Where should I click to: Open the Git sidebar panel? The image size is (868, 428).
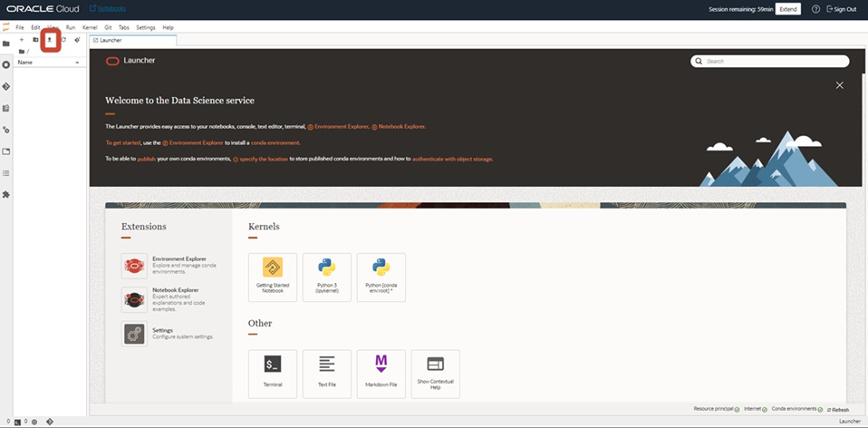[6, 86]
